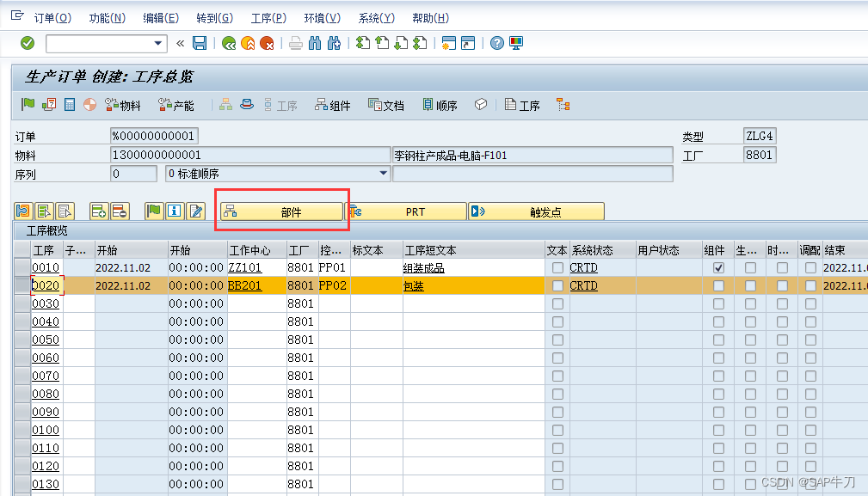Toggle 文本 checkbox in operation 0020 row
The height and width of the screenshot is (496, 868).
point(557,286)
